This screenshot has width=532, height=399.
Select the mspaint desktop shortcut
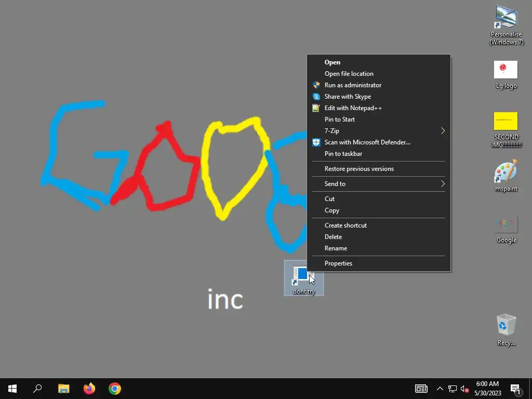pyautogui.click(x=506, y=176)
